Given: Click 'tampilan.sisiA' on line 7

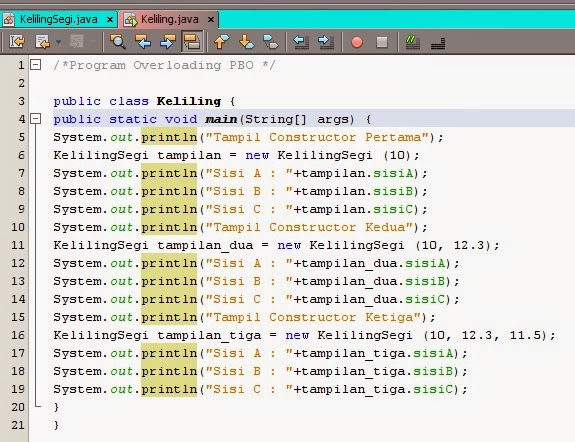Looking at the screenshot, I should (x=358, y=173).
